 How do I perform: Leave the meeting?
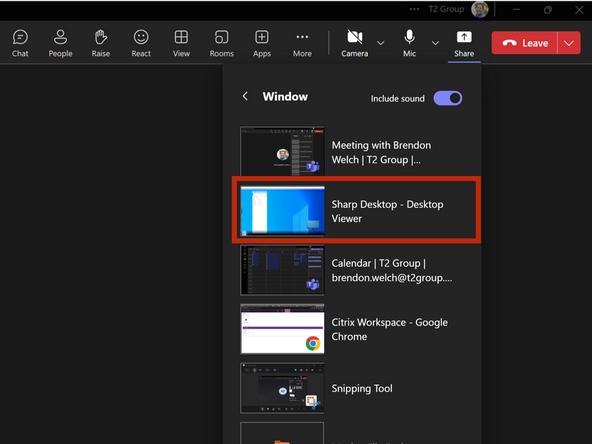click(x=524, y=43)
